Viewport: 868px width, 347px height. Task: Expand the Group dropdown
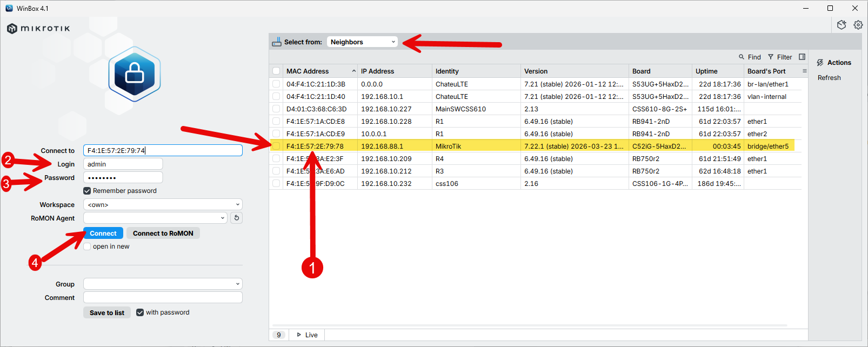click(x=163, y=284)
